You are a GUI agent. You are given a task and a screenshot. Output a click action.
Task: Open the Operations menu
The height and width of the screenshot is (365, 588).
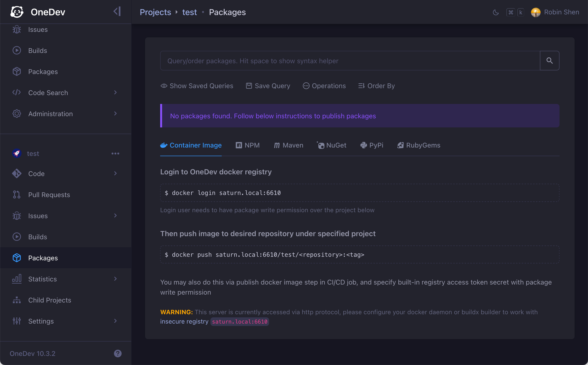tap(324, 86)
